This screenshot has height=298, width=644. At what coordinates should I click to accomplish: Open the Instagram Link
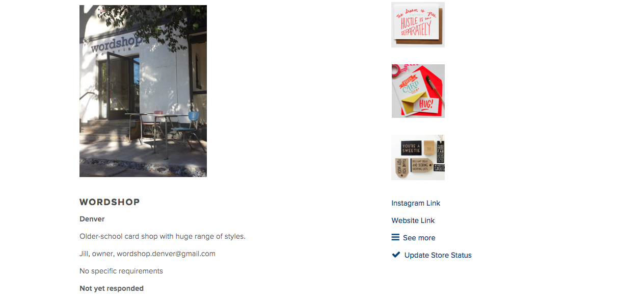click(x=416, y=203)
